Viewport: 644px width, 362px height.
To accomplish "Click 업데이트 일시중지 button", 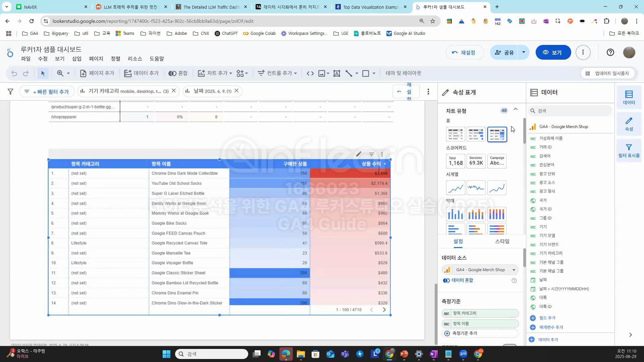I will 607,73.
